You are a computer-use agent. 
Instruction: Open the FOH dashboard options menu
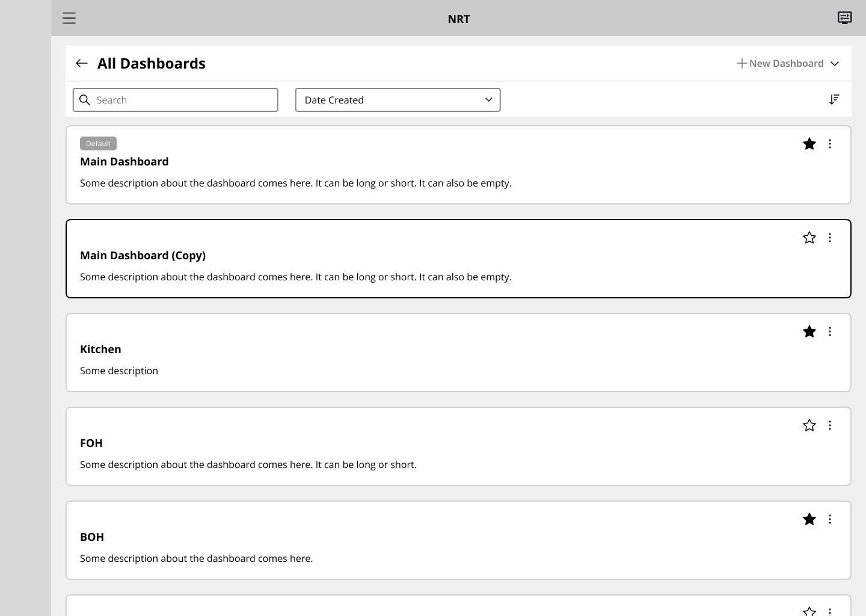click(x=830, y=425)
